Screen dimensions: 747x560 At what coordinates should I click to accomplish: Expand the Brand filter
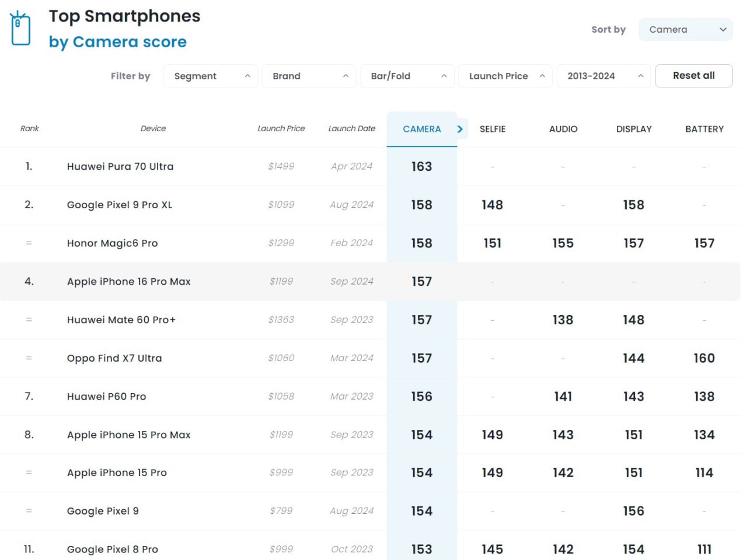pyautogui.click(x=309, y=76)
